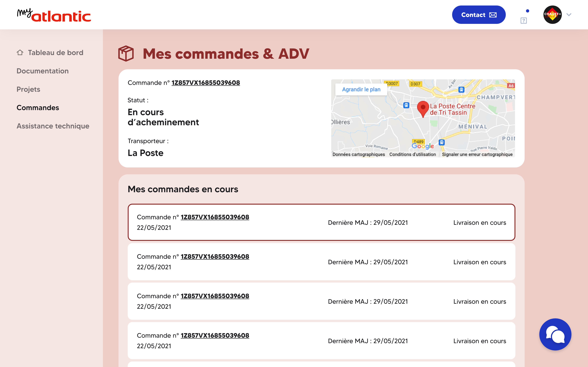Open order number link in top card
Viewport: 588px width, 367px height.
pos(205,83)
